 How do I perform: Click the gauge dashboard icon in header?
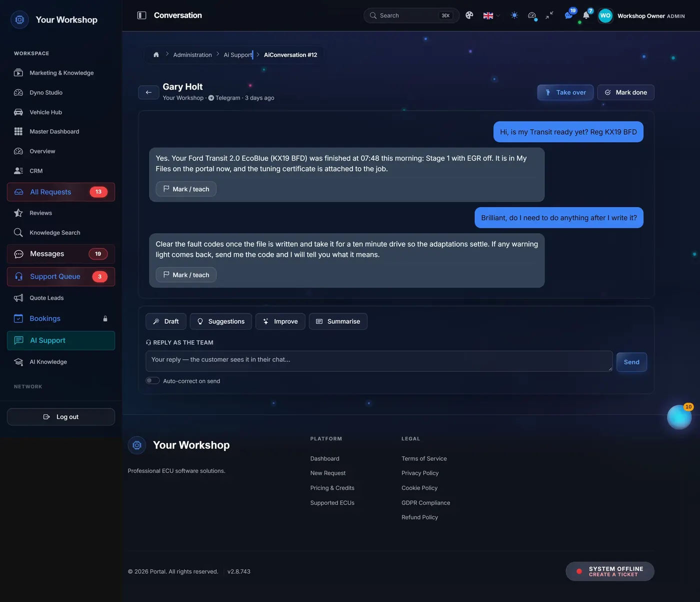click(532, 16)
